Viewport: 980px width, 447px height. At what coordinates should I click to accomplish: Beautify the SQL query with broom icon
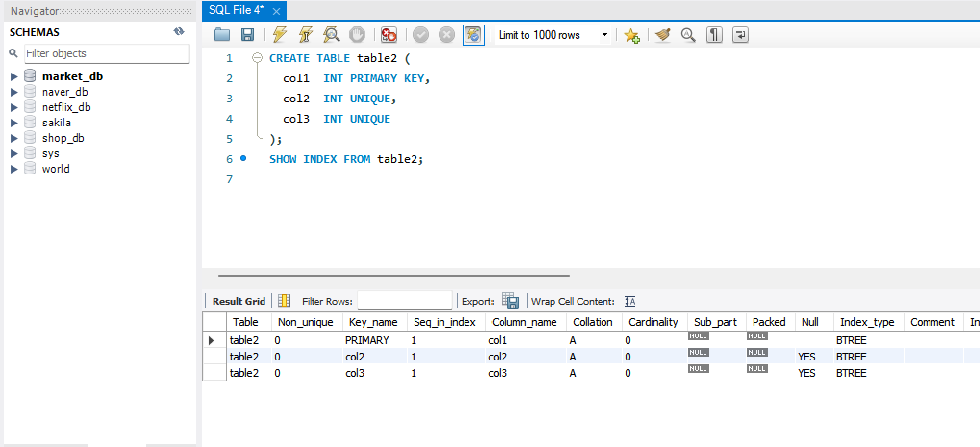tap(663, 35)
